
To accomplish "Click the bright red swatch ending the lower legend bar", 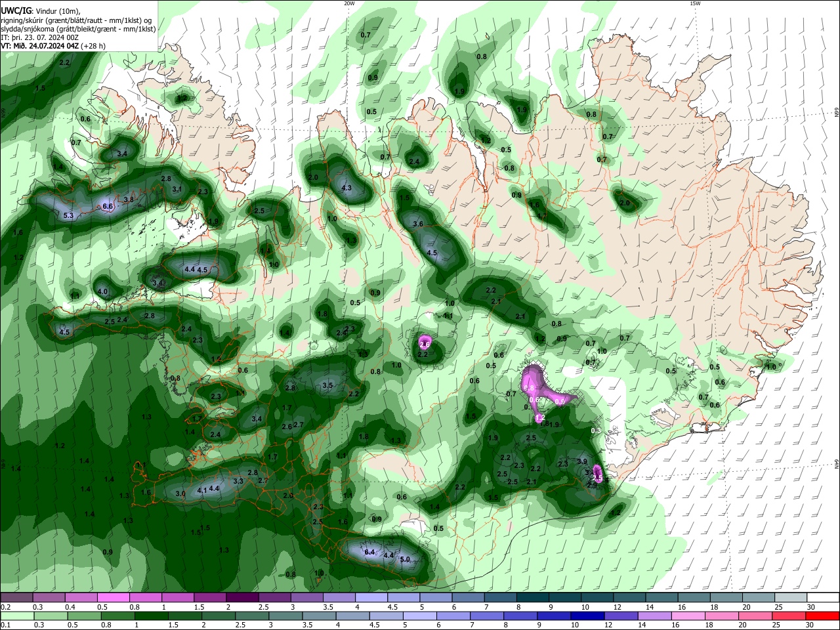I will (x=822, y=616).
